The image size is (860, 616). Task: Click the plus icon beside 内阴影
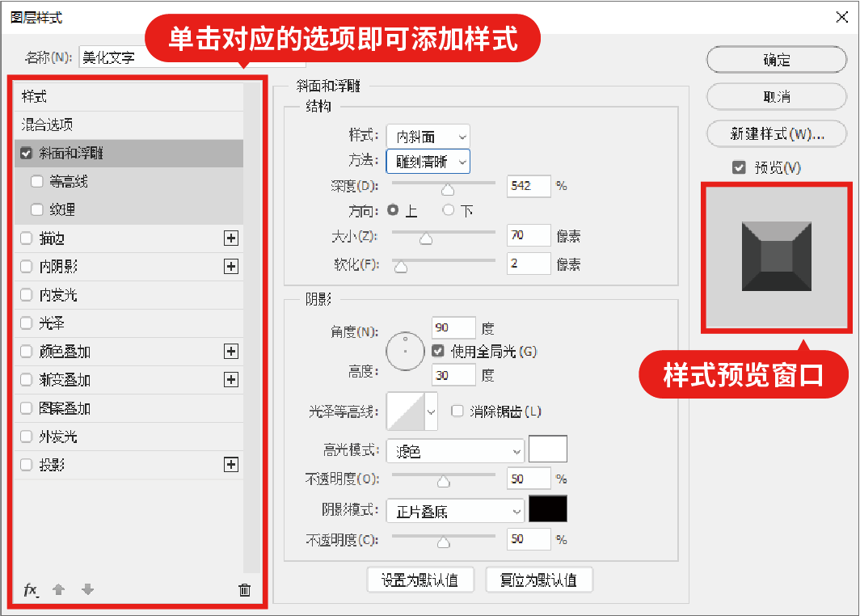tap(231, 267)
